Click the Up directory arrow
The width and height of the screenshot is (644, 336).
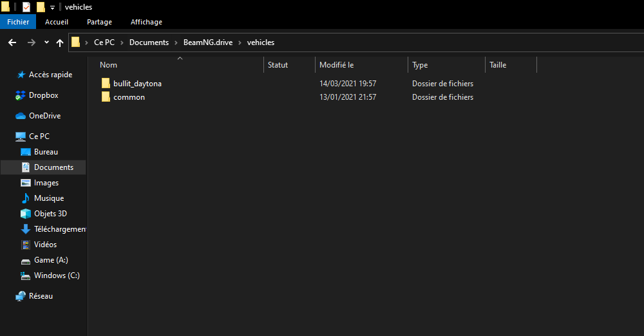tap(60, 42)
